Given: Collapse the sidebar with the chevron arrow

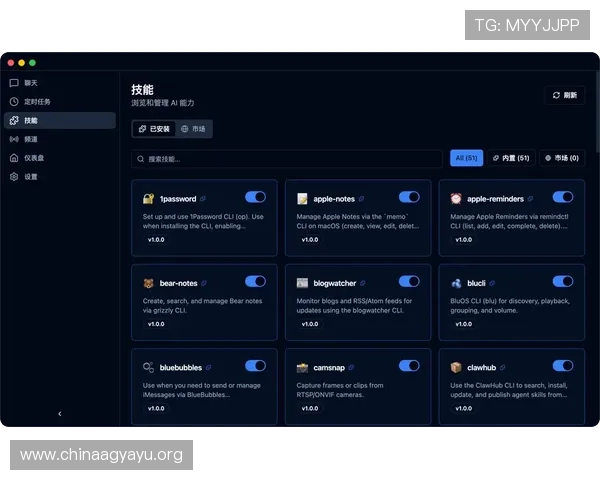Looking at the screenshot, I should pos(60,413).
